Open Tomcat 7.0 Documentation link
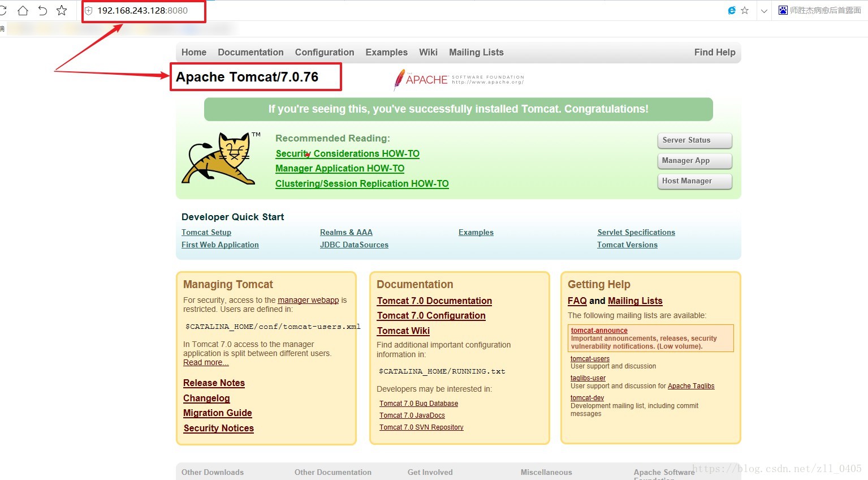 point(434,301)
